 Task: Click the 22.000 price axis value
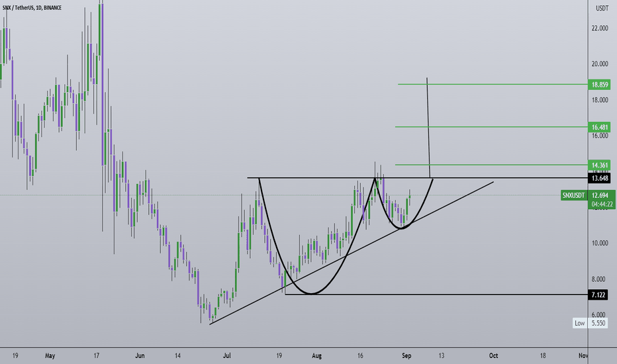[x=600, y=28]
